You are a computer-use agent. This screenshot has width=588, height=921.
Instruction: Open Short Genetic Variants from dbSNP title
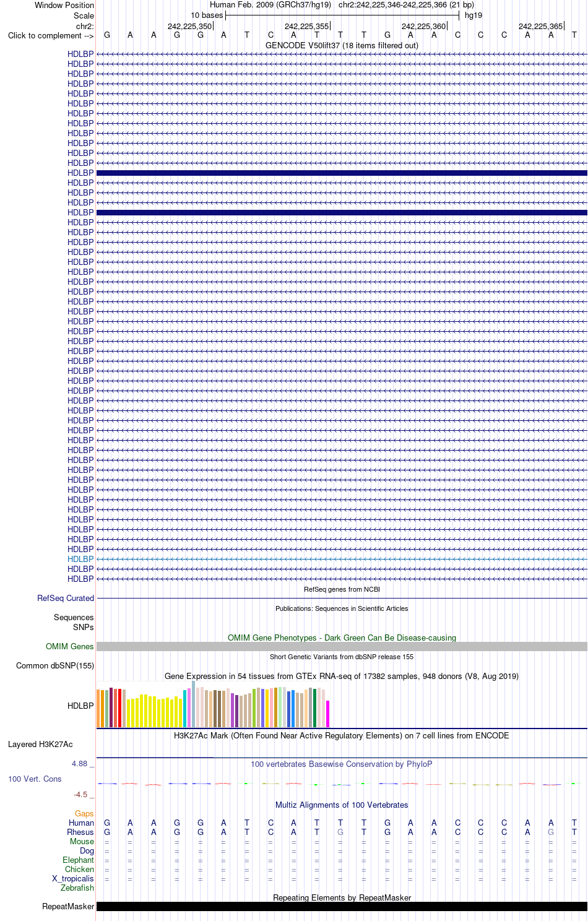pos(342,657)
